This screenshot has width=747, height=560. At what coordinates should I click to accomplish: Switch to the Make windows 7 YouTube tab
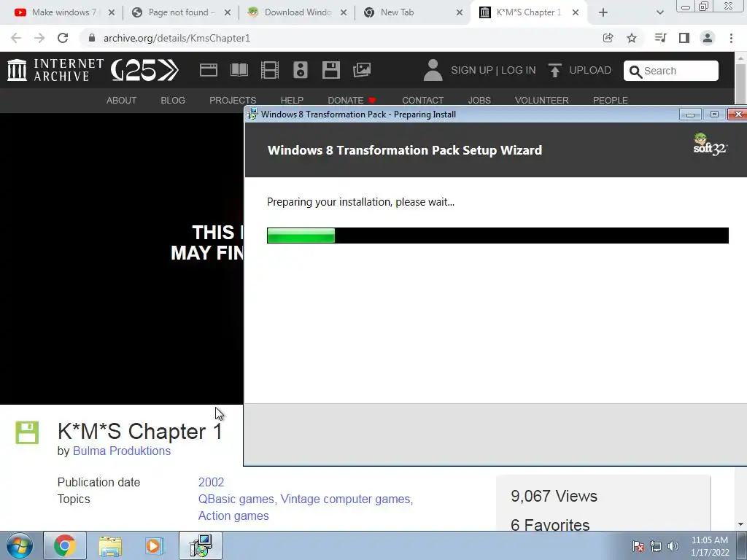click(63, 12)
